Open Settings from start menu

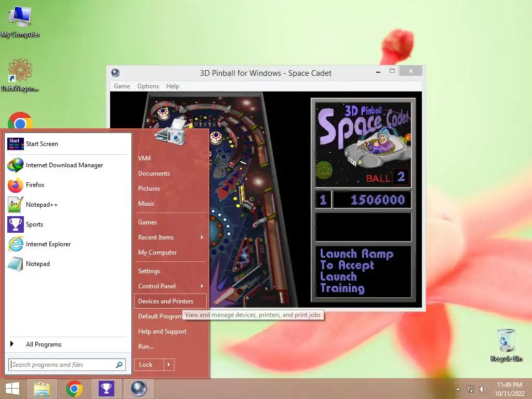[x=149, y=271]
